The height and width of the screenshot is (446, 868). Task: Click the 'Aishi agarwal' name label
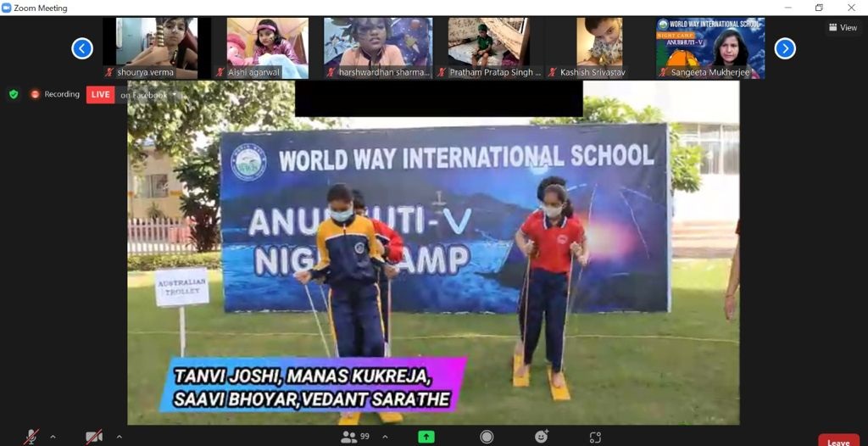[253, 72]
